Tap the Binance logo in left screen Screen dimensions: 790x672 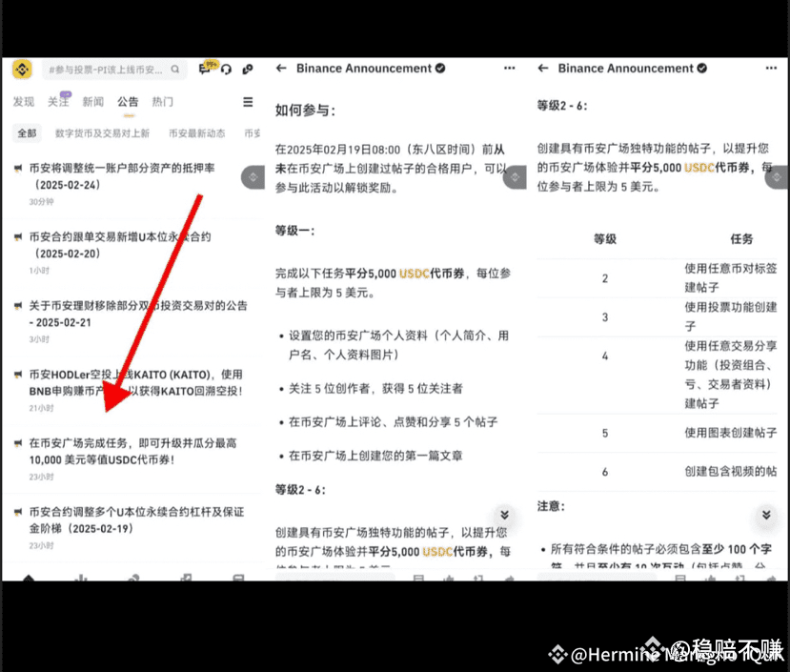[22, 69]
